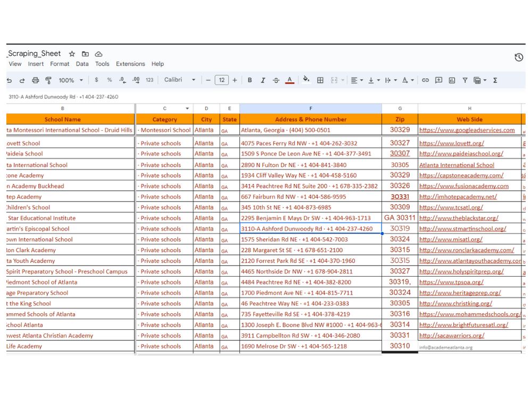The width and height of the screenshot is (532, 399).
Task: Click the move to folder icon
Action: (x=85, y=54)
